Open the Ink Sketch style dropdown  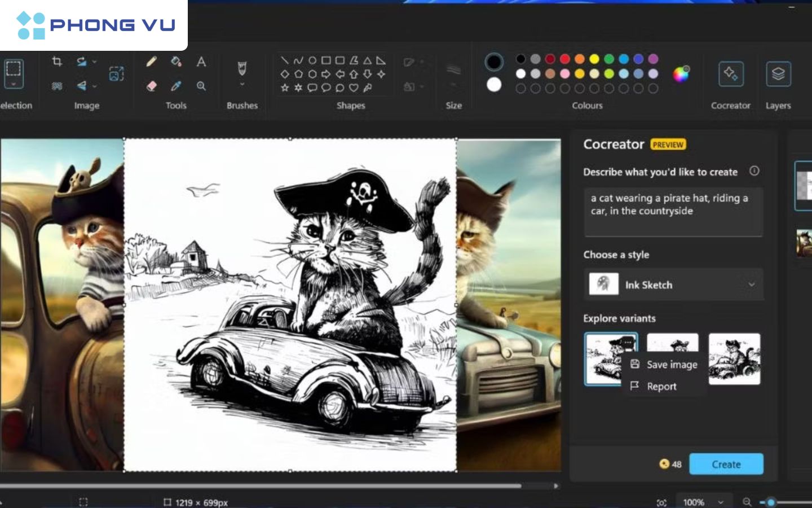673,284
